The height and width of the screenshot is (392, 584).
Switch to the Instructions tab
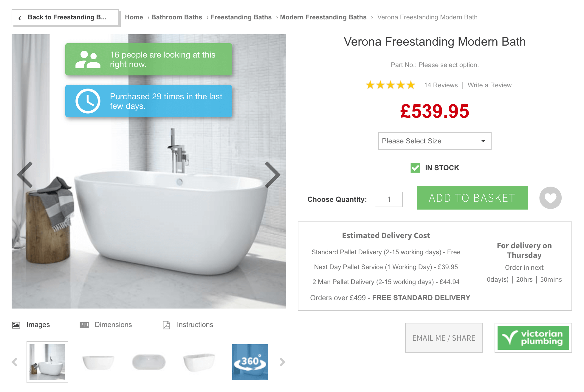(195, 325)
